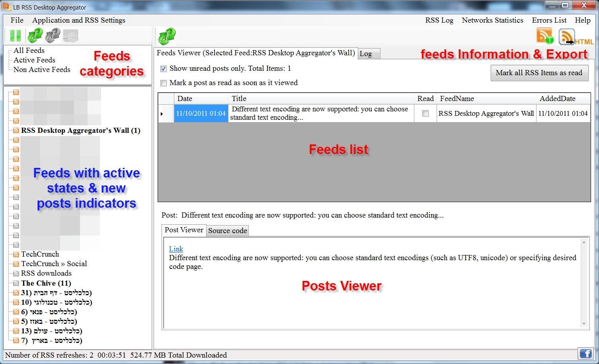
Task: Click the RSS export to HTML icon
Action: click(576, 37)
